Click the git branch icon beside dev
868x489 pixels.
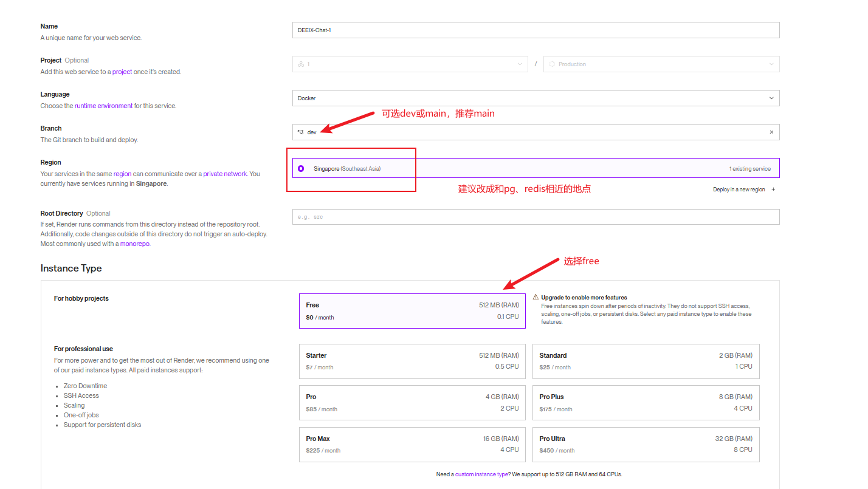pyautogui.click(x=300, y=132)
